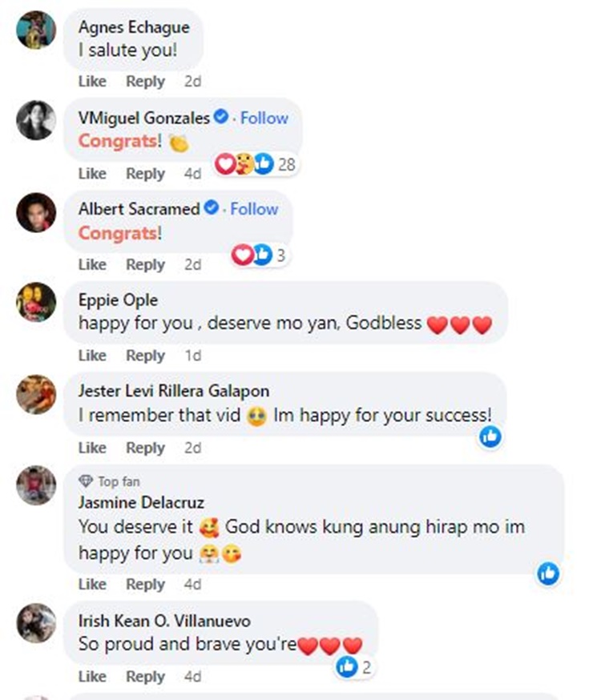Viewport: 601px width, 700px height.
Task: Open reactions on VMiguel Gonzales' comment
Action: tap(256, 165)
